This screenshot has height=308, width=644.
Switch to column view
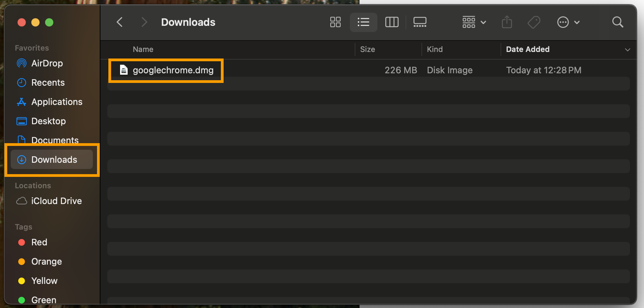point(392,22)
